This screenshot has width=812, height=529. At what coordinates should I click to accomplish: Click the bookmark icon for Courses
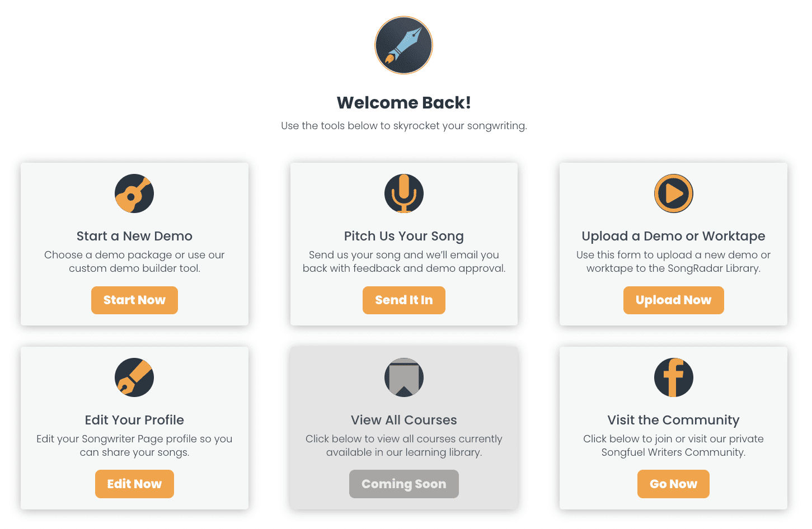[404, 377]
